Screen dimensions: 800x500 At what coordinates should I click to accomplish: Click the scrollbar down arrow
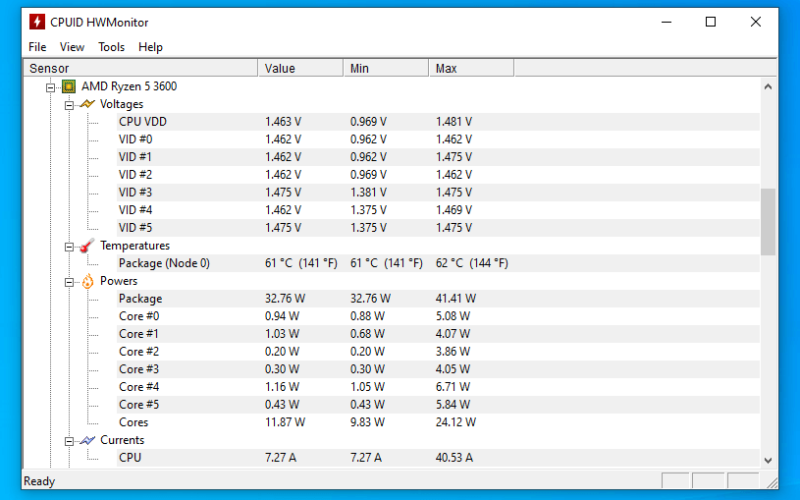[x=768, y=460]
